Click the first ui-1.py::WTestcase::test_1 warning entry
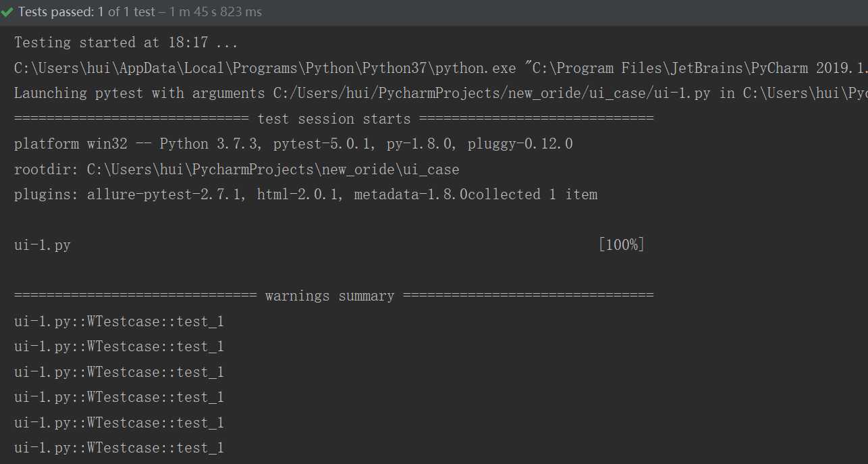868x464 pixels. click(x=119, y=321)
